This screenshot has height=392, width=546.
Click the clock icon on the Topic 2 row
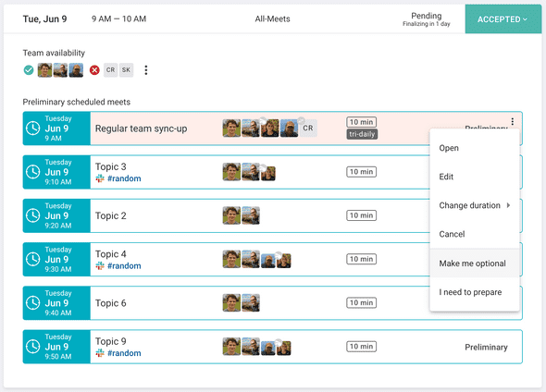(x=33, y=215)
